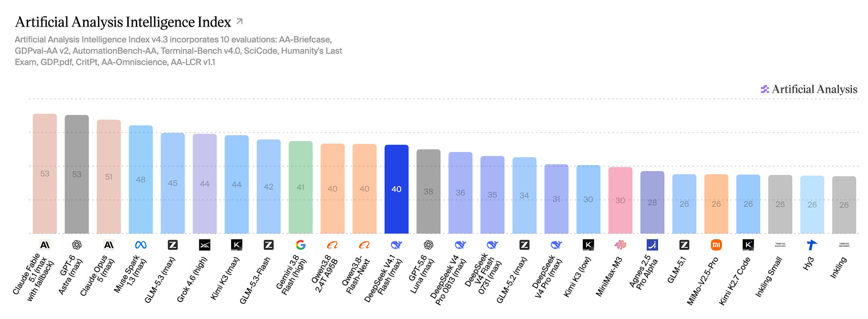Image resolution: width=868 pixels, height=319 pixels.
Task: Select the green Gemini 3.8 Flash bar
Action: coord(301,187)
